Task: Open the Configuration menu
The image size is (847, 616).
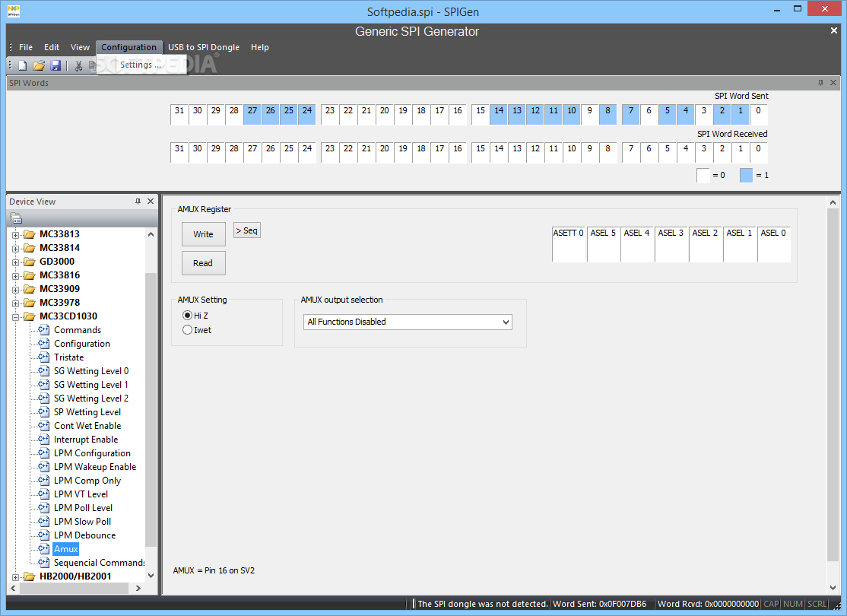Action: (x=128, y=47)
